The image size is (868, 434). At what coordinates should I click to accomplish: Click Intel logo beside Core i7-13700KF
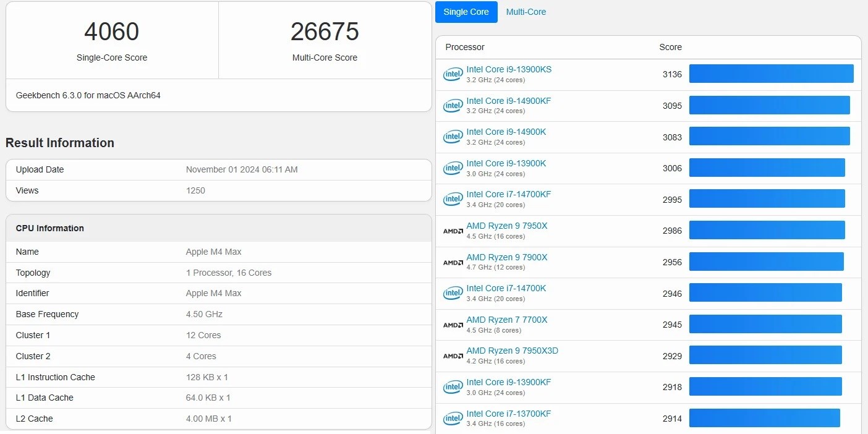pos(453,419)
